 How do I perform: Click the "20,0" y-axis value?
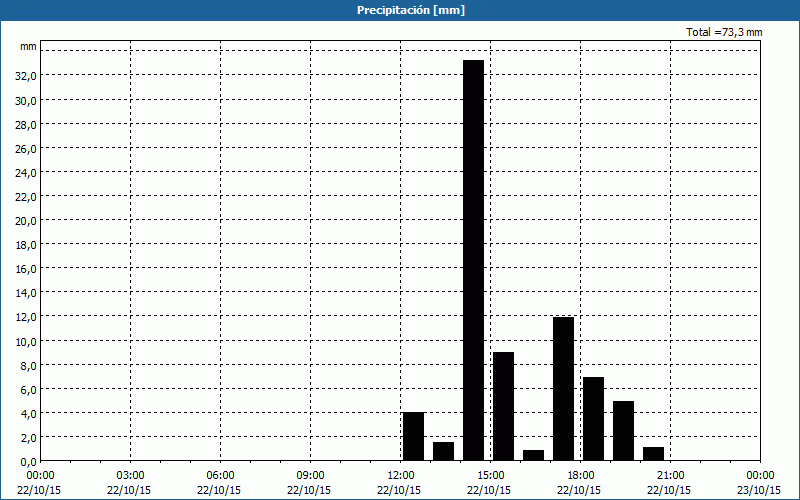coord(26,221)
